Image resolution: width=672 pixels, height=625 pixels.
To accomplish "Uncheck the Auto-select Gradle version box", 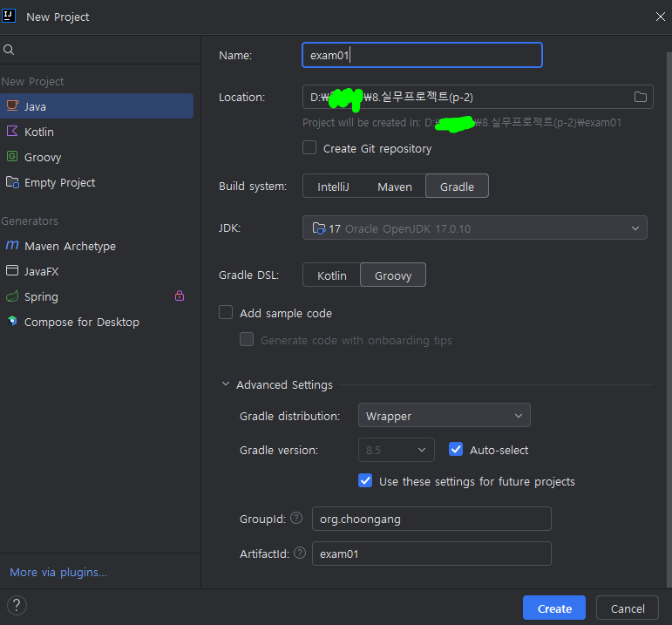I will click(x=456, y=449).
